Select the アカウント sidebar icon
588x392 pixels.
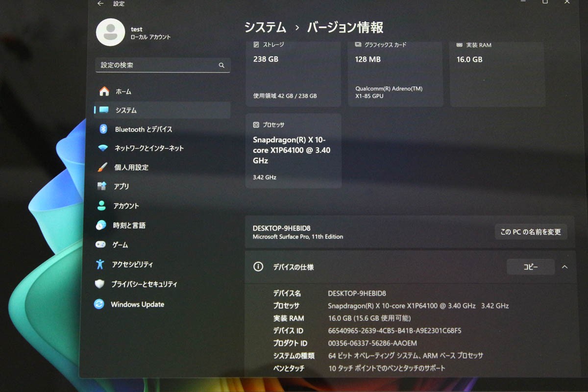124,205
